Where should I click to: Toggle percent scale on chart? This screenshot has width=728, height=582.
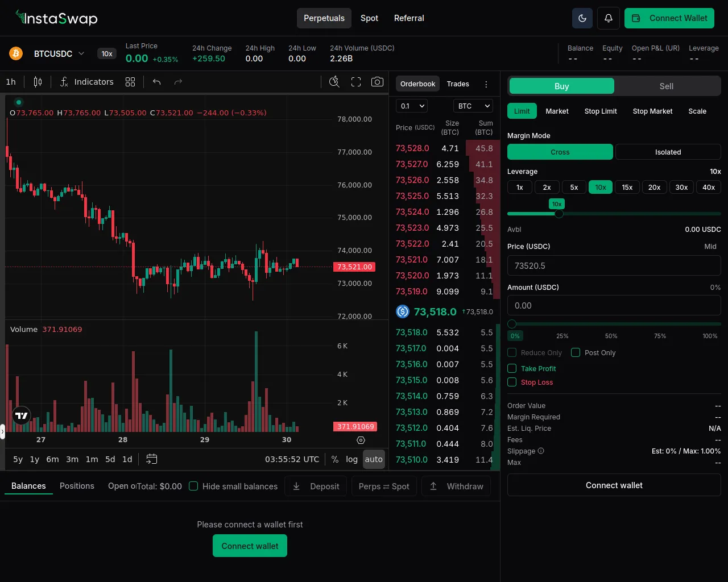[x=335, y=459]
